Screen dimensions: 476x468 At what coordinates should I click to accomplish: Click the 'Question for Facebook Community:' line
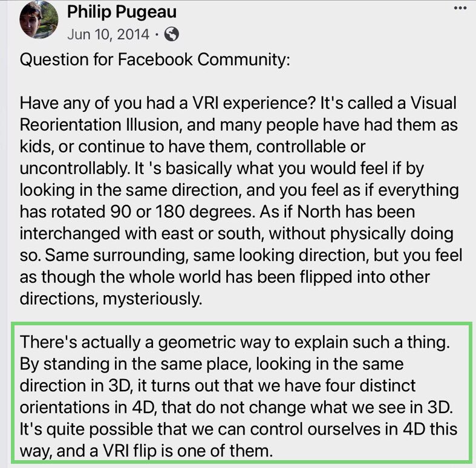point(155,59)
